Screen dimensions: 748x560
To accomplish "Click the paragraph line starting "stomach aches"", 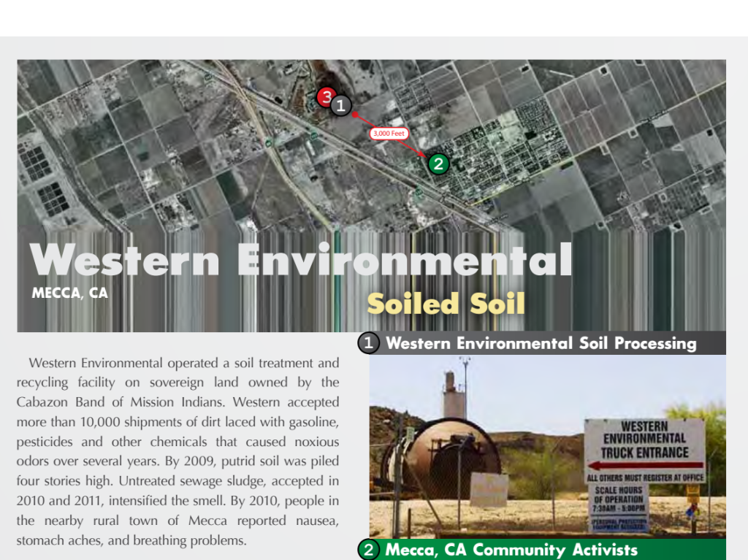I will pos(131,540).
